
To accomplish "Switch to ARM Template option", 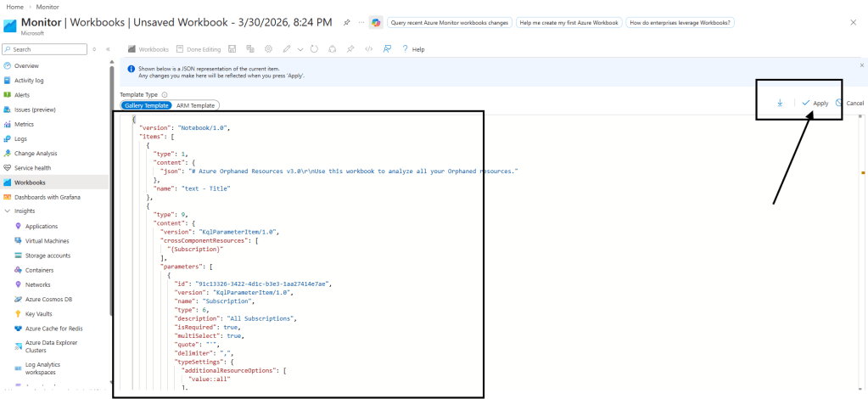I will click(x=195, y=105).
